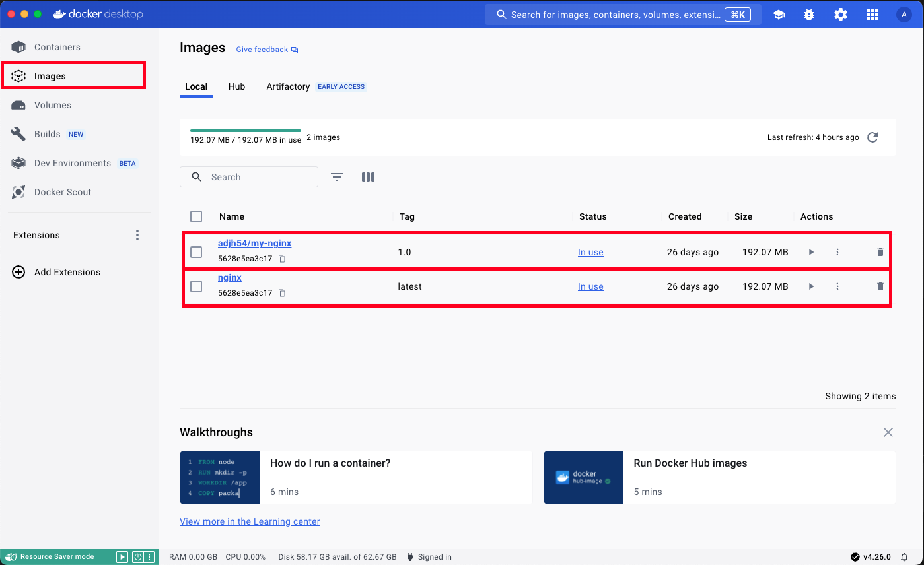This screenshot has width=924, height=565.
Task: Open the Learning center graduation cap icon
Action: (x=779, y=15)
